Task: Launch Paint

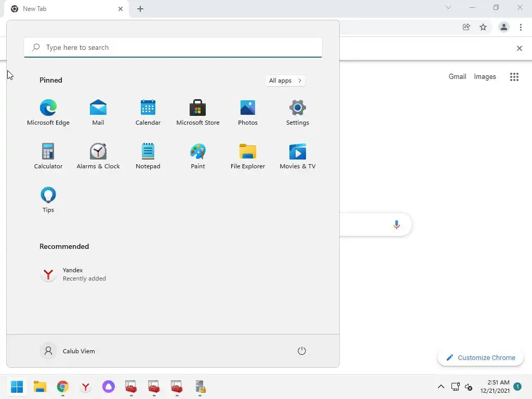Action: pyautogui.click(x=198, y=156)
